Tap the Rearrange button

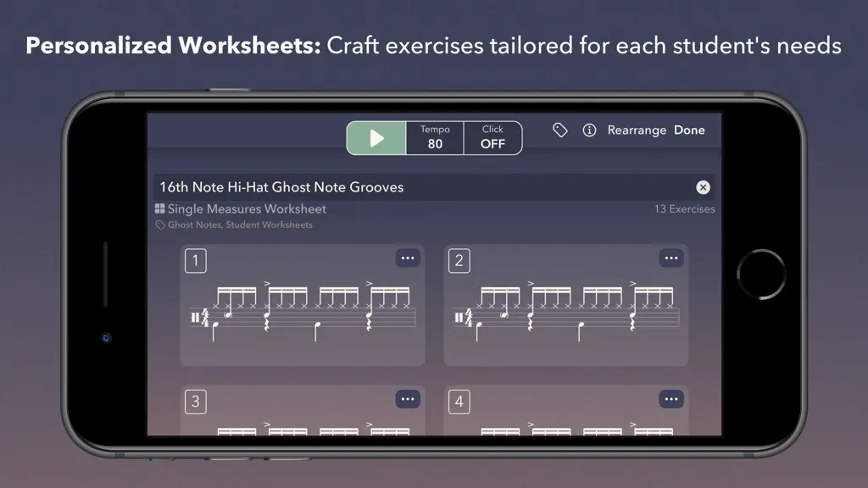tap(637, 130)
